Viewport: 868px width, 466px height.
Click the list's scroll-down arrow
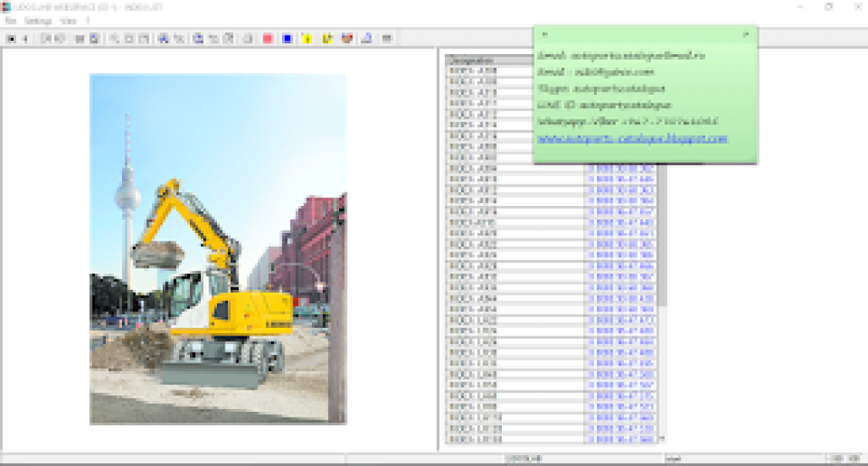[x=662, y=439]
